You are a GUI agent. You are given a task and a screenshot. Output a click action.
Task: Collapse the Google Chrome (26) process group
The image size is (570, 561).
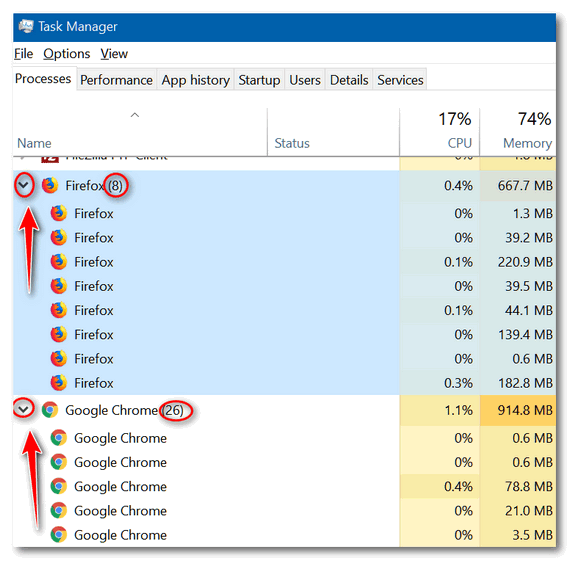[23, 409]
